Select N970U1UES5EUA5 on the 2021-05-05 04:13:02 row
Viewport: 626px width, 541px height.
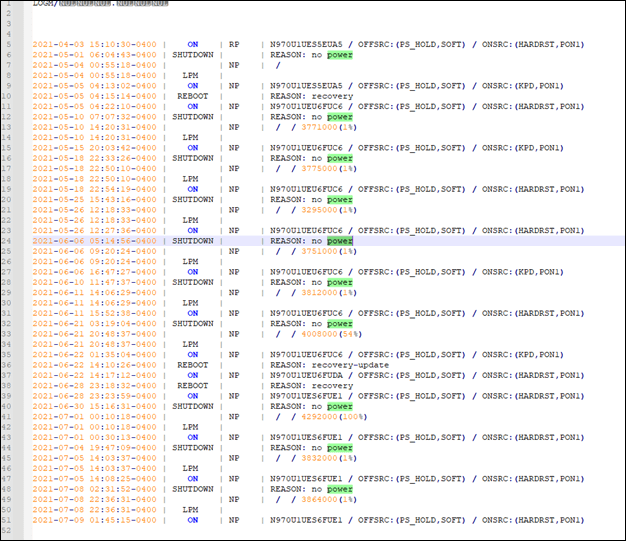[306, 86]
